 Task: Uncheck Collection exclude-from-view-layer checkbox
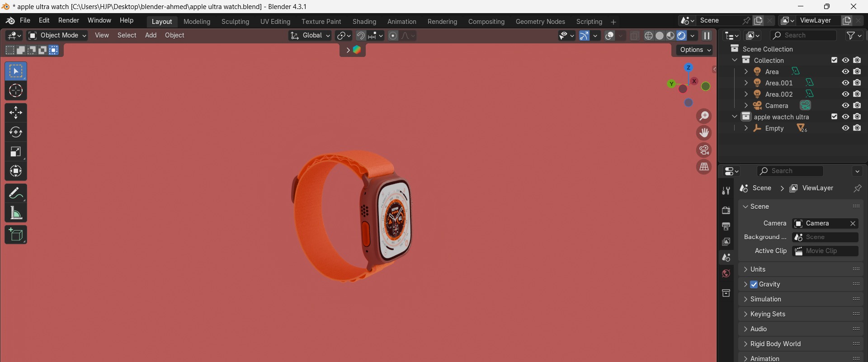coord(834,60)
